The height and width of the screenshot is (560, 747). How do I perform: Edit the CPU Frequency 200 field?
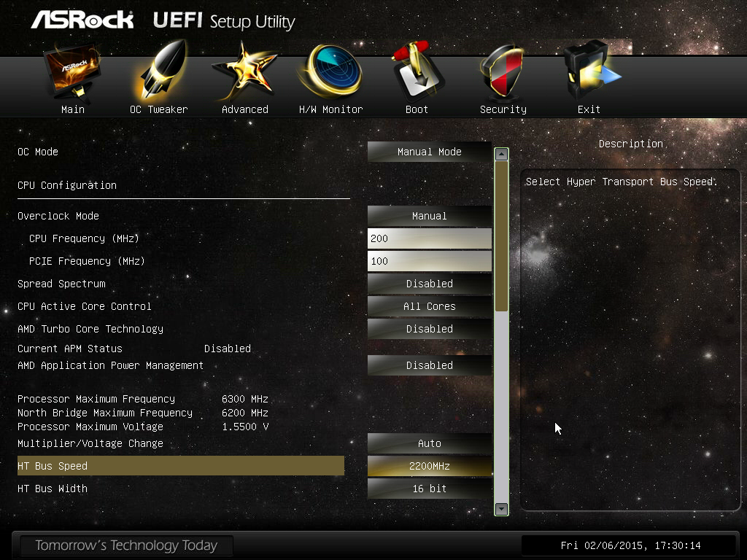[x=429, y=238]
